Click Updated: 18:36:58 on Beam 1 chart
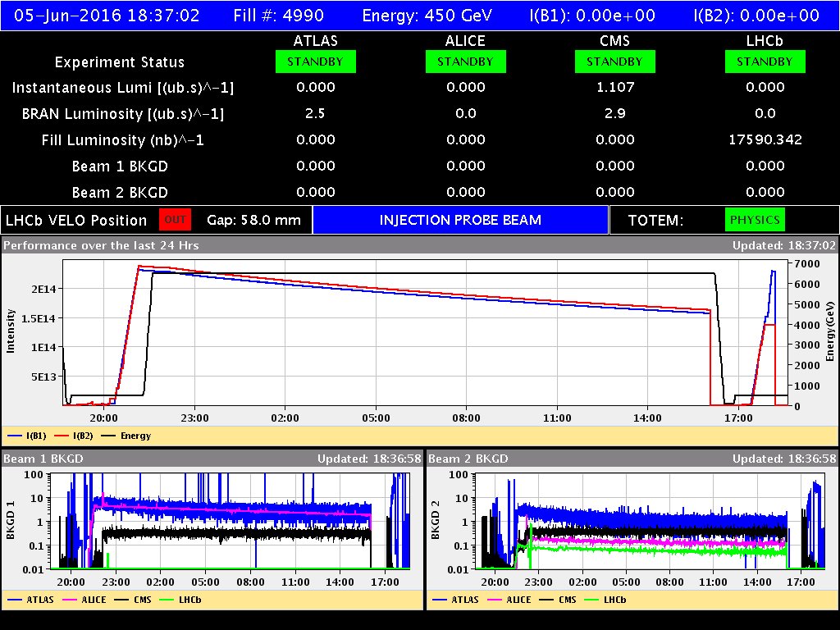Screen dimensions: 840x630 [x=369, y=459]
